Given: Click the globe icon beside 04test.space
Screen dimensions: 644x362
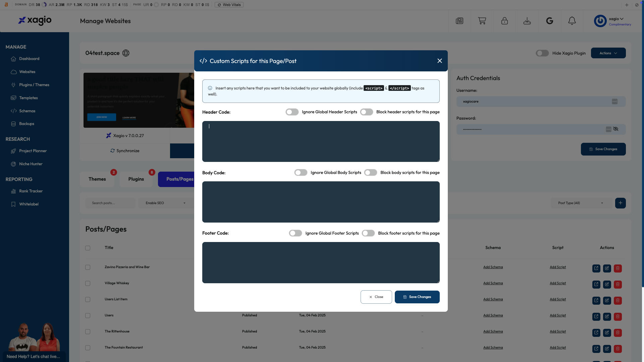Looking at the screenshot, I should (126, 53).
